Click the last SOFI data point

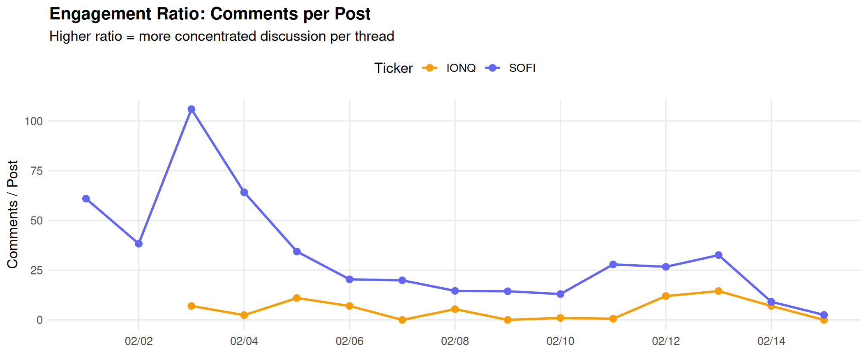tap(824, 315)
